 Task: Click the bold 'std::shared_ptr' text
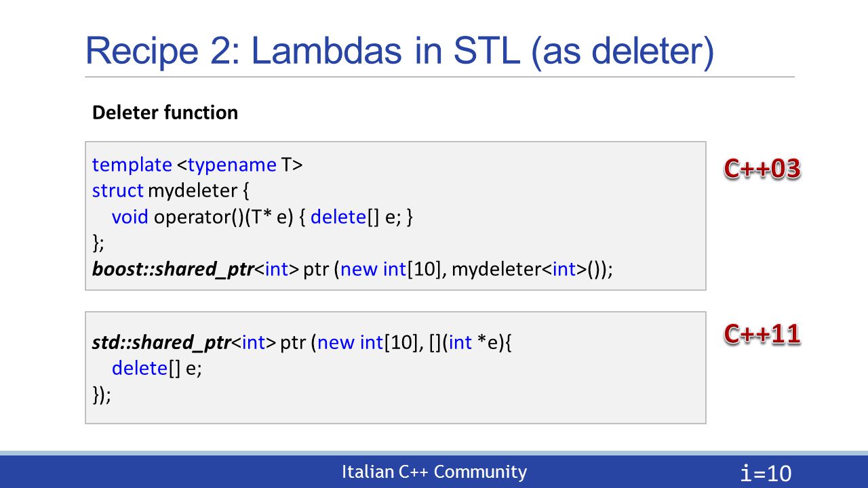(x=161, y=343)
